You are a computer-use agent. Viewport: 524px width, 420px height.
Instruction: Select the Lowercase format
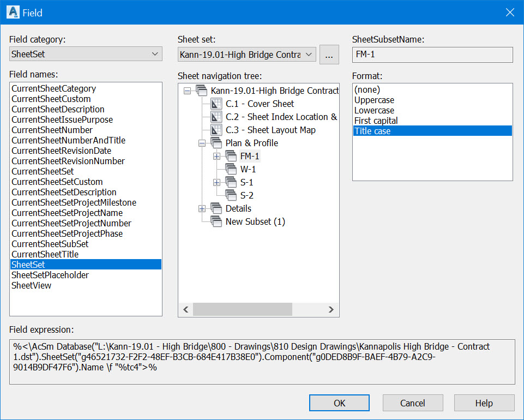(432, 110)
